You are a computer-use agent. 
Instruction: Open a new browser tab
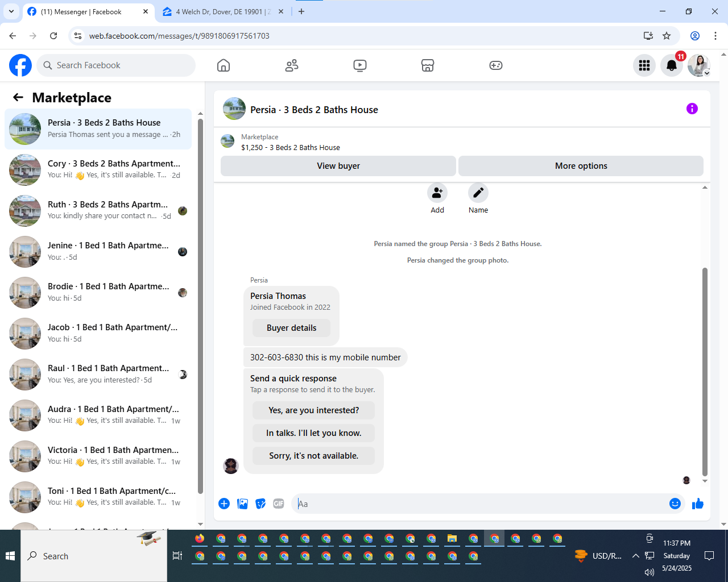coord(301,11)
